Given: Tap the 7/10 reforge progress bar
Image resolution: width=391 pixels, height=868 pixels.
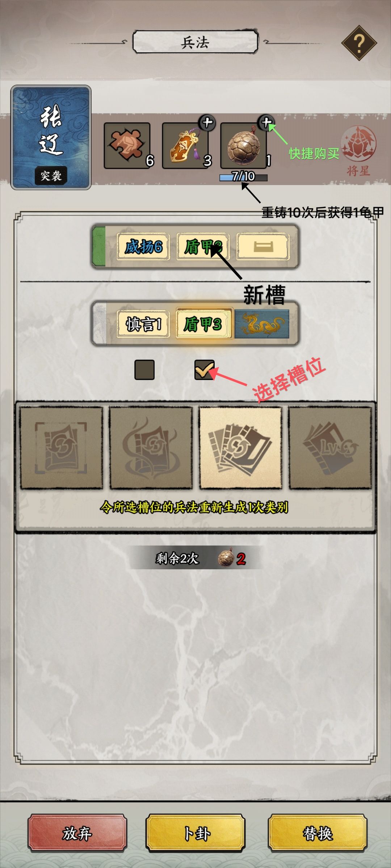Looking at the screenshot, I should [243, 177].
